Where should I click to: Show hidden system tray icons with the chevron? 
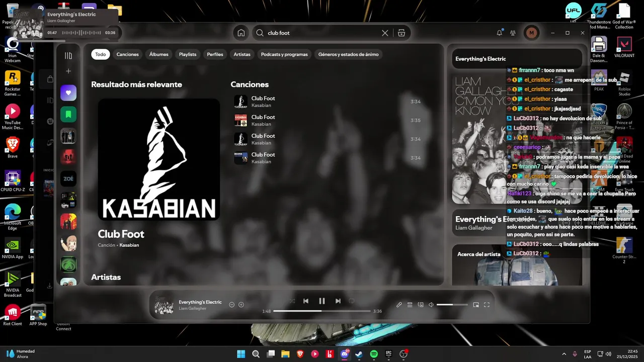tap(563, 354)
